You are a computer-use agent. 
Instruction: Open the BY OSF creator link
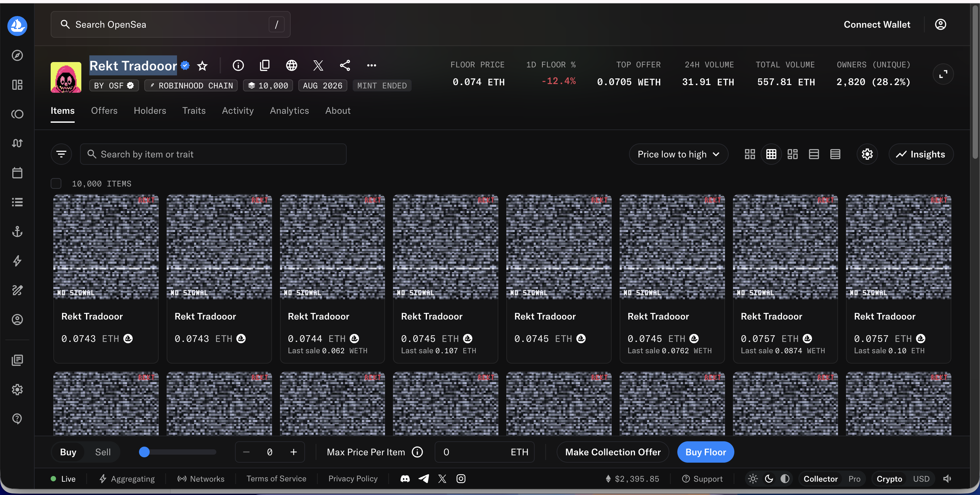coord(114,85)
